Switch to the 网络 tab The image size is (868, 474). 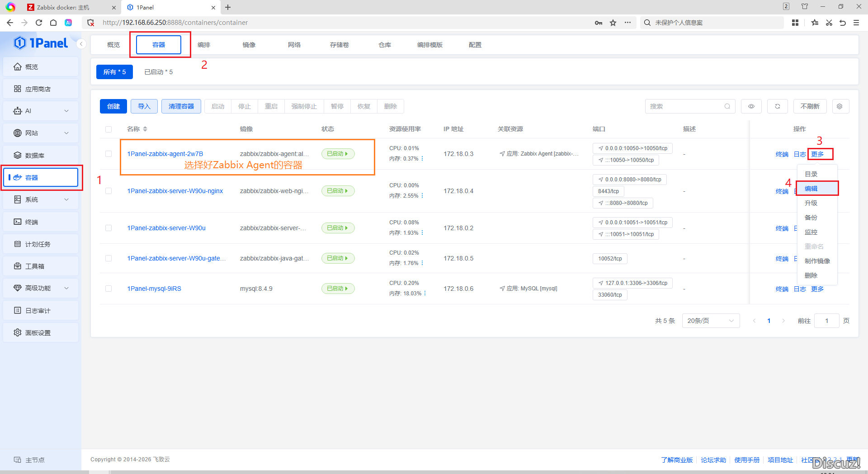294,45
